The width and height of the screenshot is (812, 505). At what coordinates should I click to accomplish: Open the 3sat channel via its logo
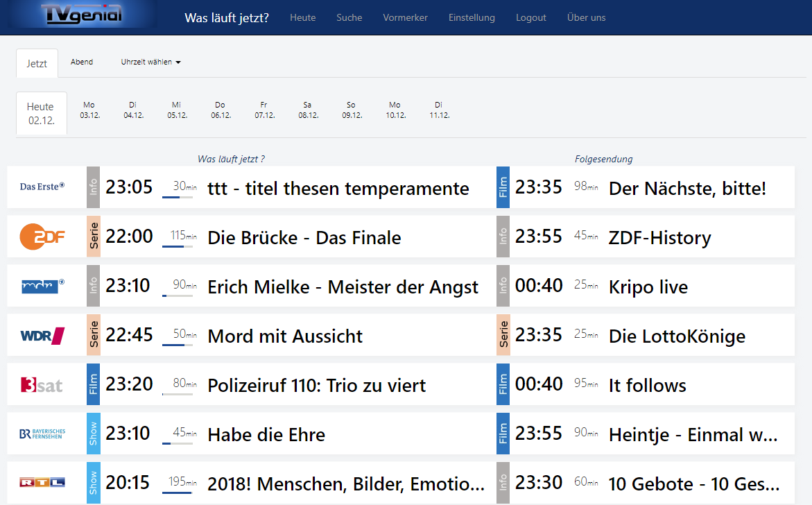point(41,384)
